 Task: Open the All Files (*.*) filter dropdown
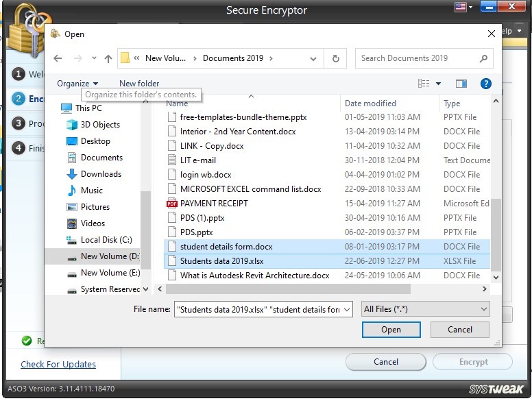point(426,309)
